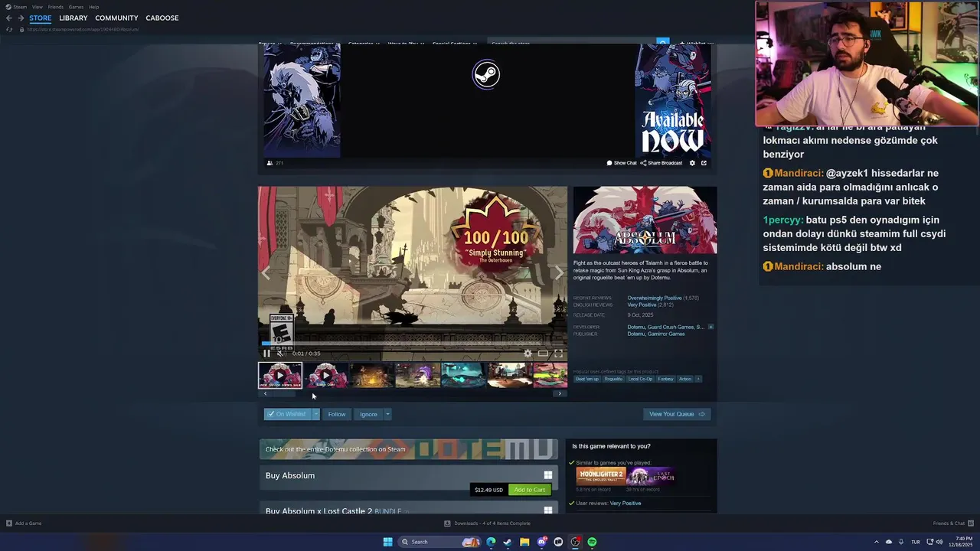Go to next media with right arrow
This screenshot has width=980, height=551.
(558, 273)
